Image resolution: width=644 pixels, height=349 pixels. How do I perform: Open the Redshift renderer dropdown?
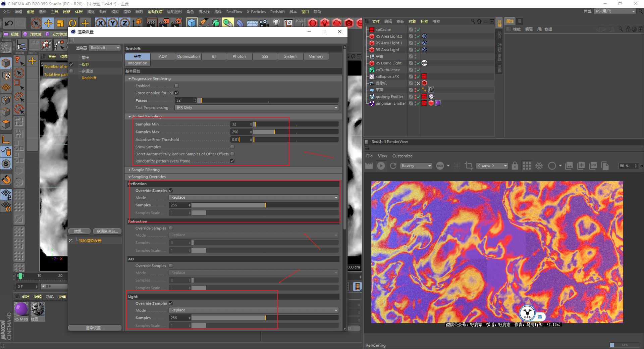click(x=105, y=48)
